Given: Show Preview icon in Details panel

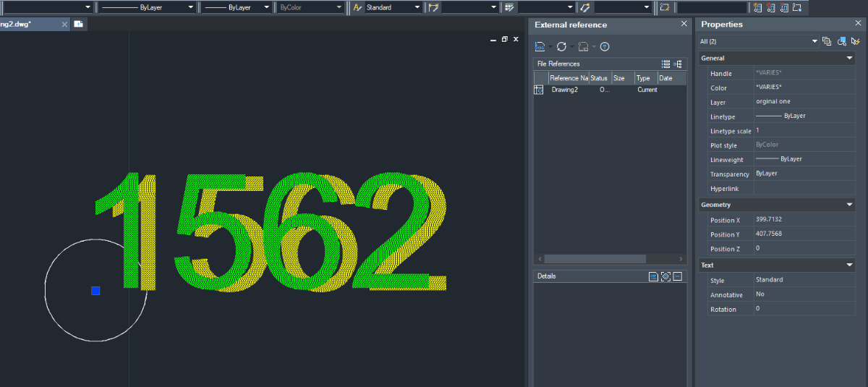Looking at the screenshot, I should (665, 276).
